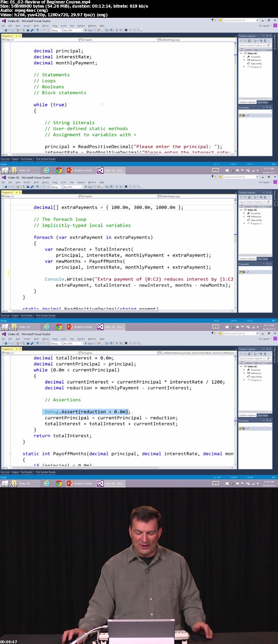278x644 pixels.
Task: Open the Find Results 1 tab in the 00:07:19 frame
Action: point(27,472)
